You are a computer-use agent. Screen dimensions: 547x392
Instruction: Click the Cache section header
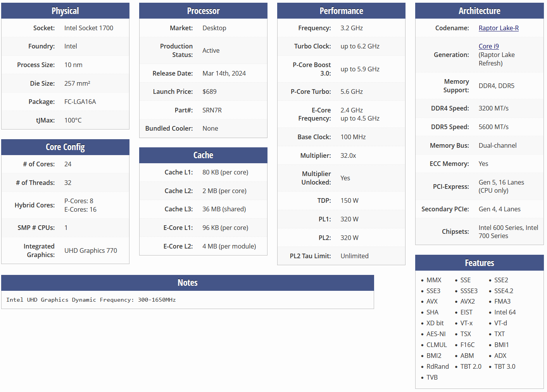pyautogui.click(x=203, y=155)
